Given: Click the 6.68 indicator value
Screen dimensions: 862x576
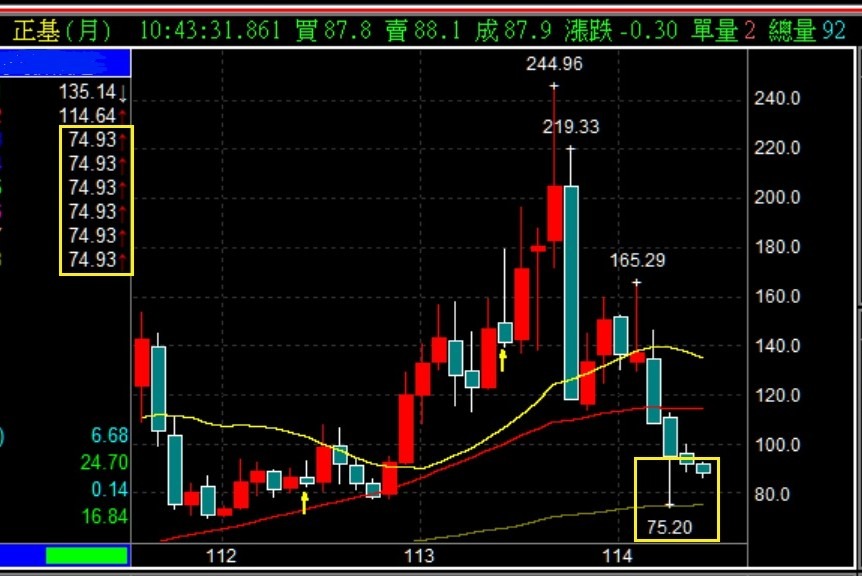Looking at the screenshot, I should point(109,435).
